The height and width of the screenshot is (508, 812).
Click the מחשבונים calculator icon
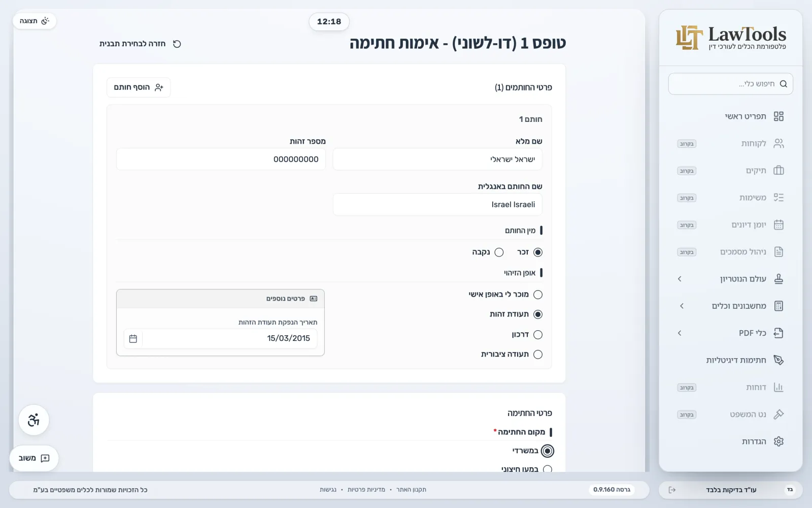[779, 306]
